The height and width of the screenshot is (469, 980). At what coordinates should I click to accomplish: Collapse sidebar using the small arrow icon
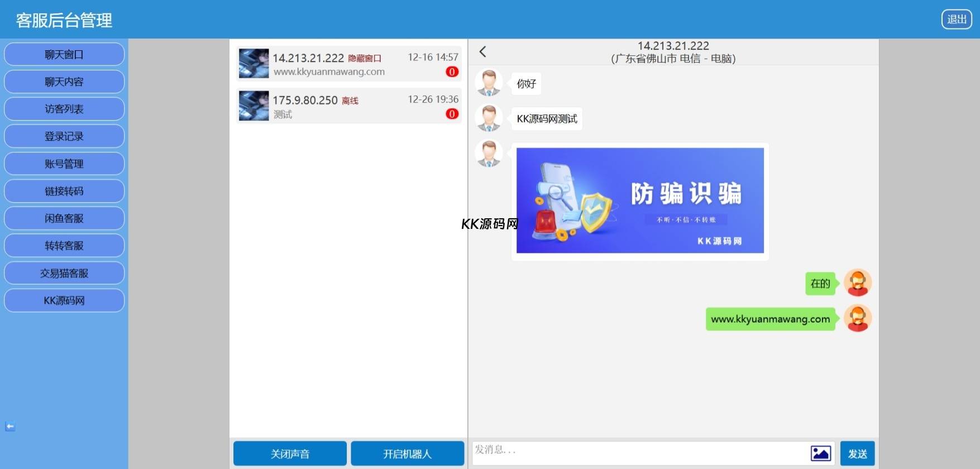click(x=10, y=427)
